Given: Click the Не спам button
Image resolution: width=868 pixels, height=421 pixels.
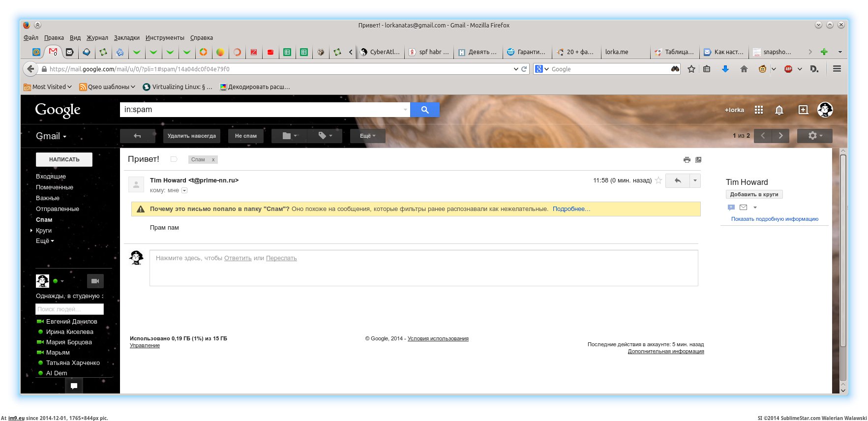Looking at the screenshot, I should pos(245,136).
